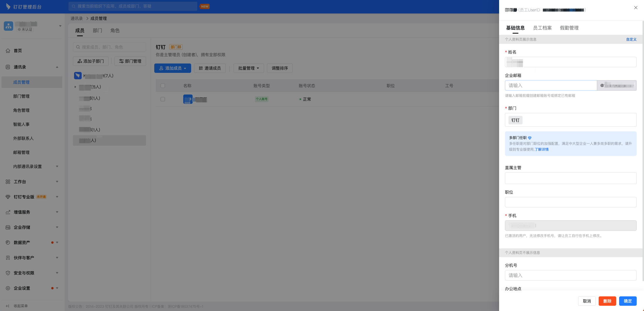Click the red 删除 button
Viewport: 644px width, 311px height.
[607, 301]
